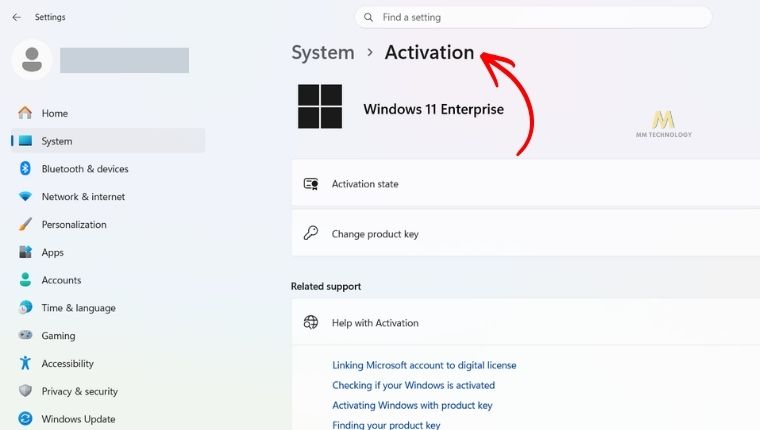The height and width of the screenshot is (430, 760).
Task: Click the Privacy & security shield icon
Action: [25, 391]
